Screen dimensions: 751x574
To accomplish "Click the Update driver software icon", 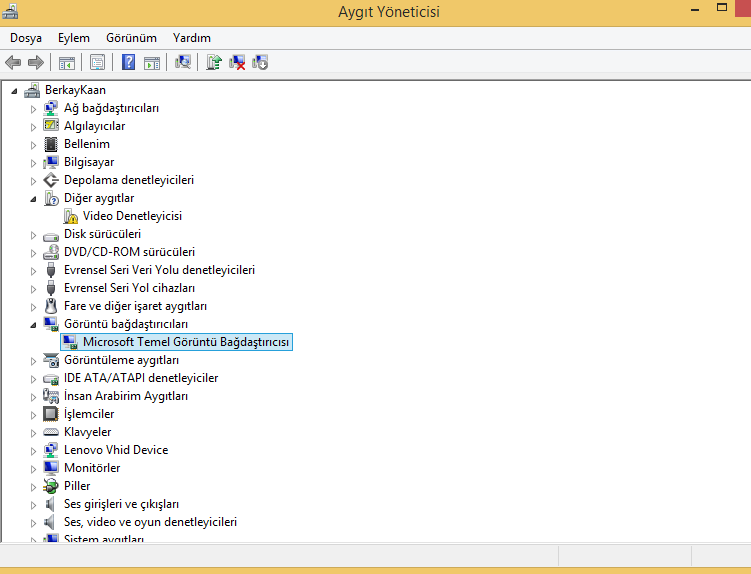I will 214,62.
